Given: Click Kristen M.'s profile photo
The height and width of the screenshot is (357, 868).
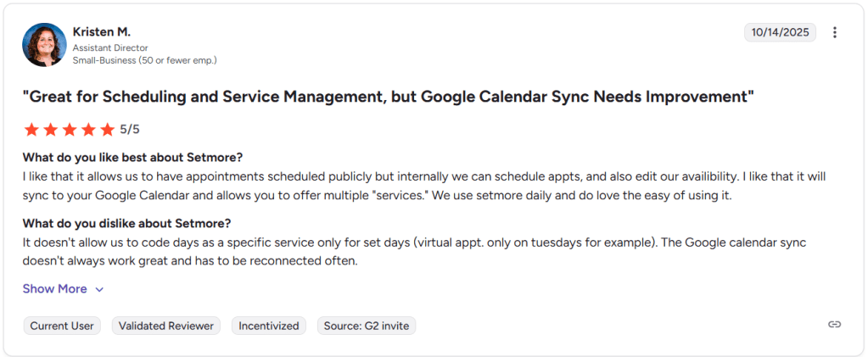Looking at the screenshot, I should tap(44, 45).
